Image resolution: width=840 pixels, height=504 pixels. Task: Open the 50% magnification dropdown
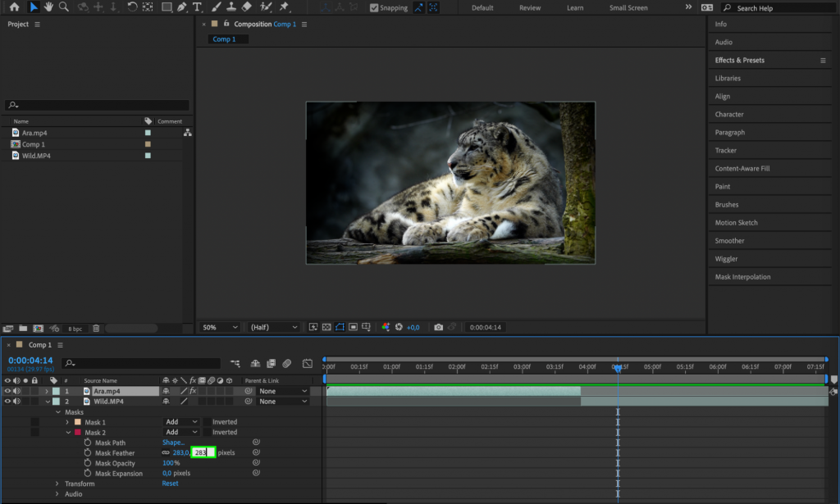tap(219, 327)
